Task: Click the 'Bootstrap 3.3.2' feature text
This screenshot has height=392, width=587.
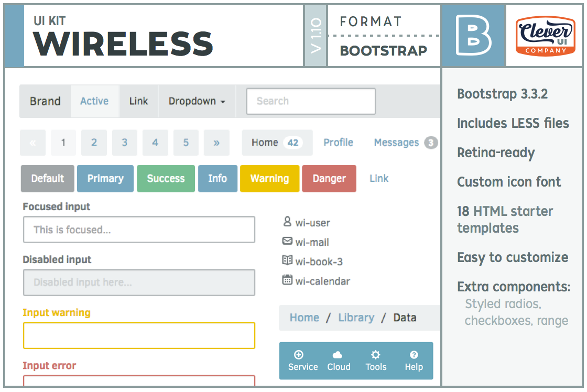Action: pos(503,94)
